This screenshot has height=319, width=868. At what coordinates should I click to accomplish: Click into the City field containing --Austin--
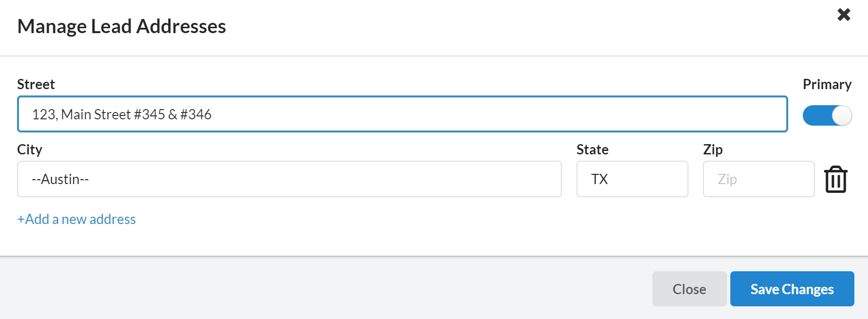(289, 179)
